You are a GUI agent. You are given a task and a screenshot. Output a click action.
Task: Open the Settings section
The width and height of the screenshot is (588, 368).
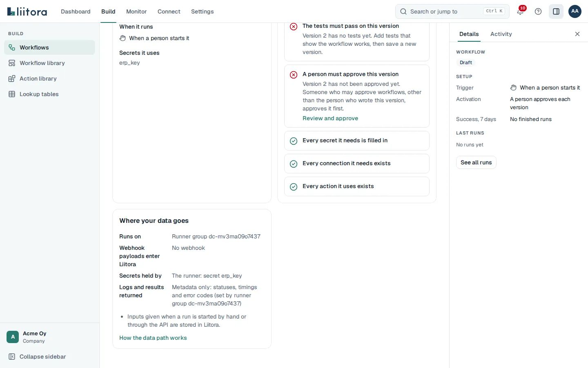(203, 11)
